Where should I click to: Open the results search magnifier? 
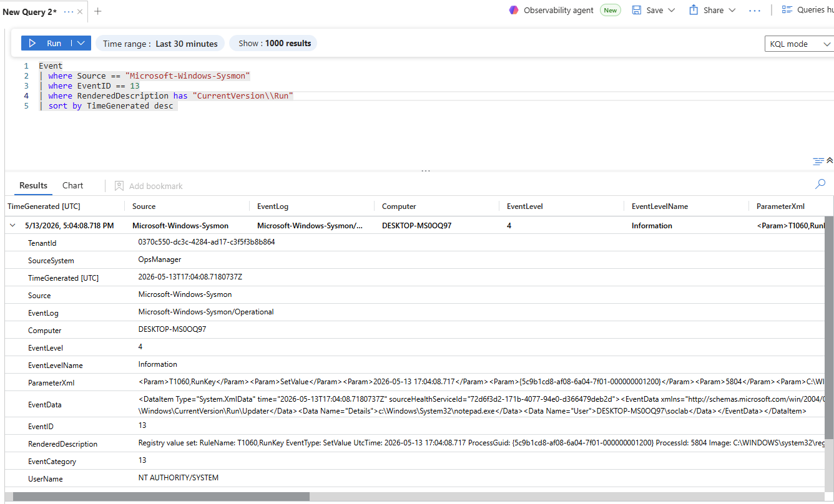pyautogui.click(x=820, y=184)
